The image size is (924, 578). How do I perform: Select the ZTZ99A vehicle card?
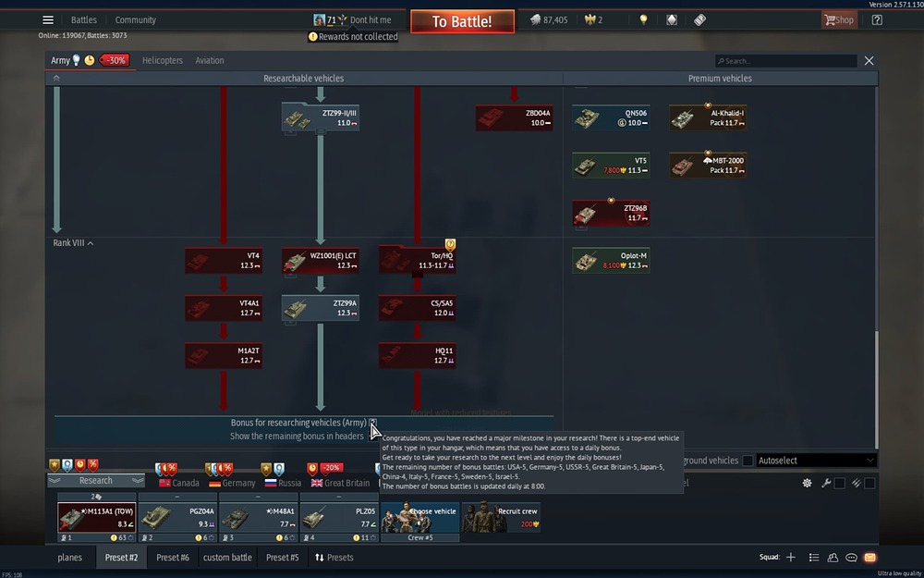tap(321, 308)
